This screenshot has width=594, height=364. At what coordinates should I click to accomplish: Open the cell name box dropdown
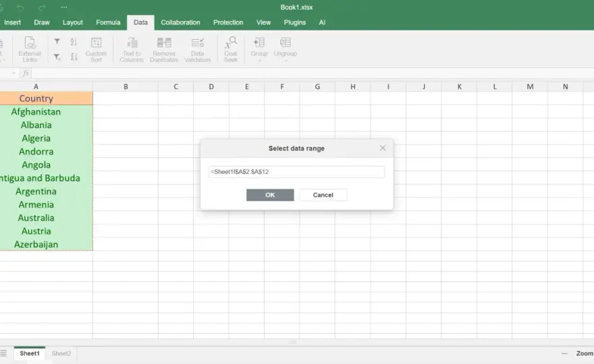point(13,73)
